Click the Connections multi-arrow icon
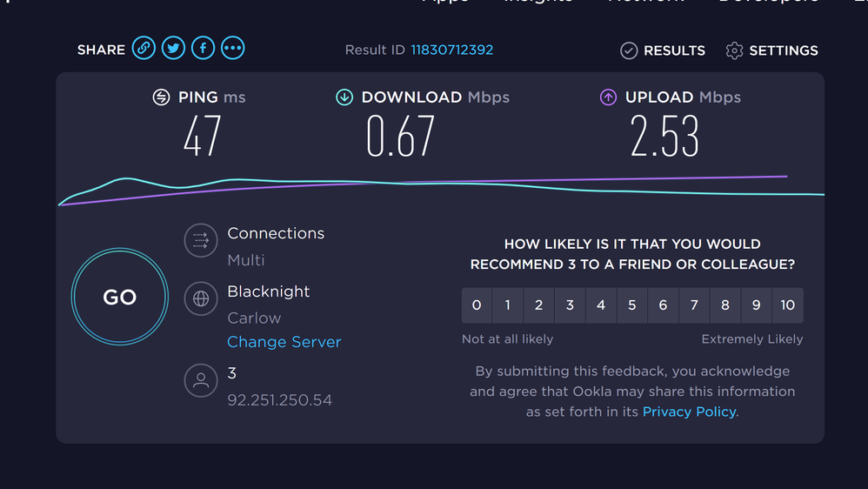This screenshot has width=868, height=489. (201, 240)
